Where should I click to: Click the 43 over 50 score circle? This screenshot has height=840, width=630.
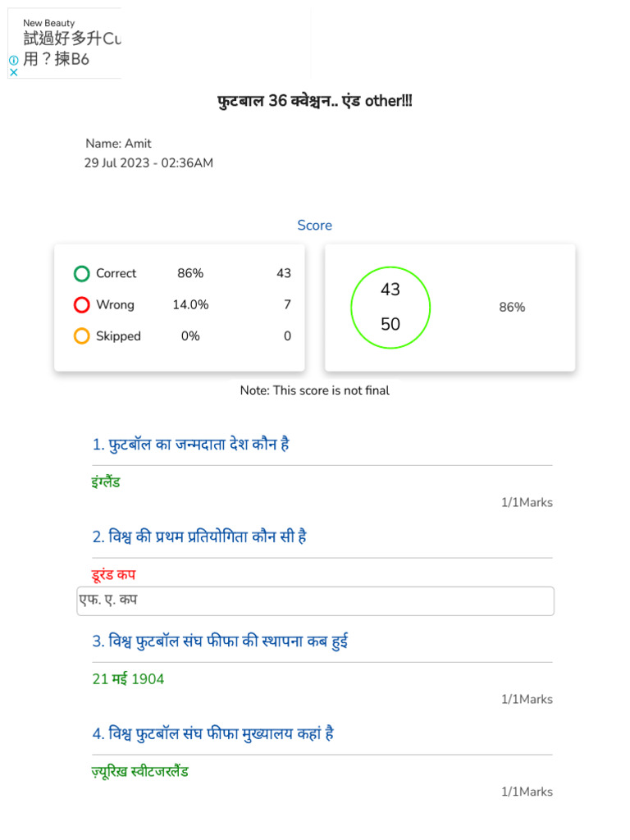coord(390,307)
